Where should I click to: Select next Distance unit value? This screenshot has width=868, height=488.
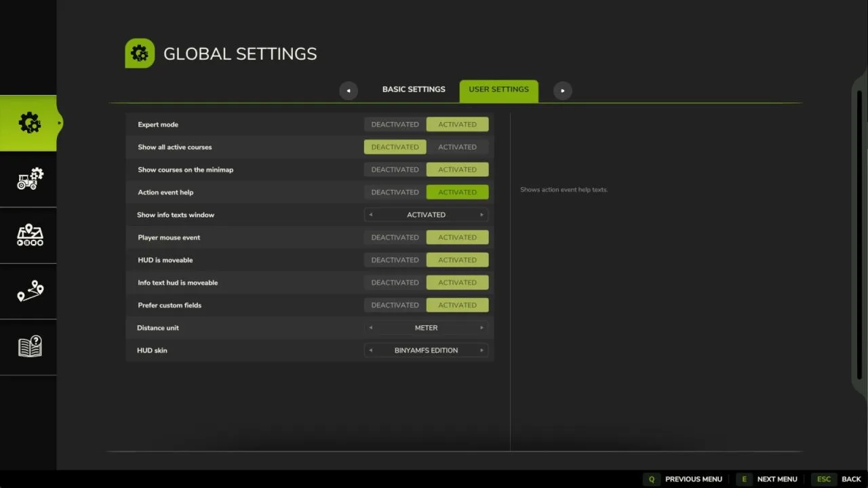[x=482, y=328]
